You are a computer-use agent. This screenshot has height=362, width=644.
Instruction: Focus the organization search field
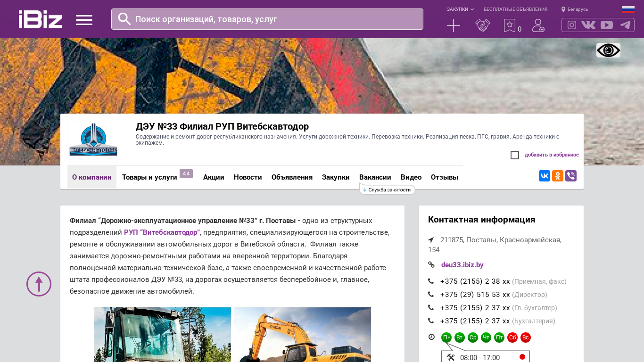pyautogui.click(x=267, y=19)
